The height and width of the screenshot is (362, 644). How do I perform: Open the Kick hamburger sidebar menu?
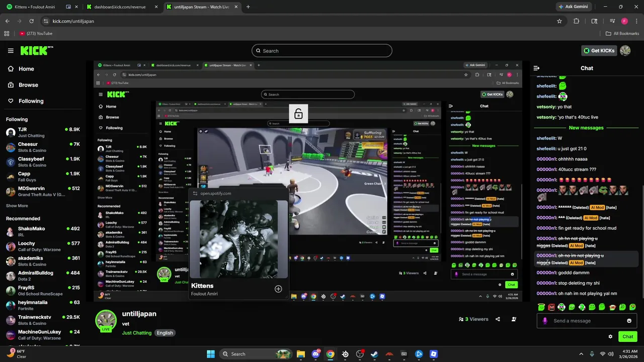pyautogui.click(x=11, y=50)
